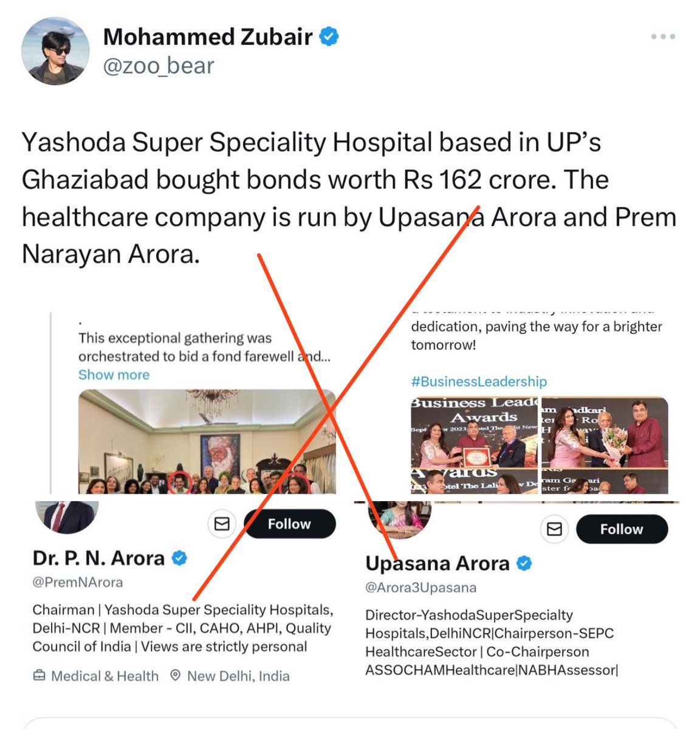Click Mohammed Zubair's profile avatar
This screenshot has width=700, height=729.
55,52
